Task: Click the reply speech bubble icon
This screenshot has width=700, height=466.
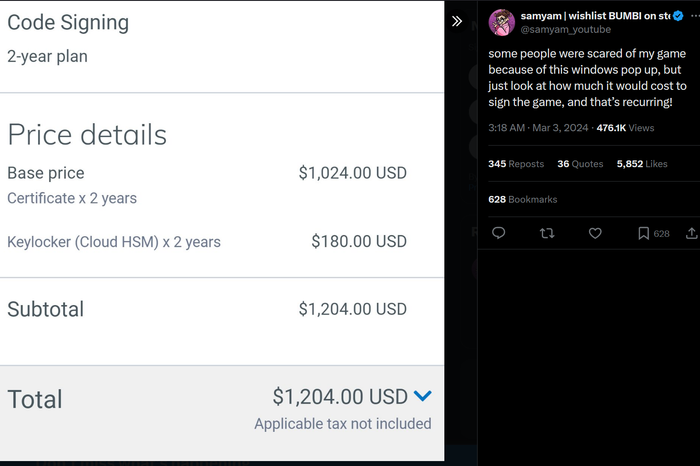Action: pyautogui.click(x=498, y=233)
